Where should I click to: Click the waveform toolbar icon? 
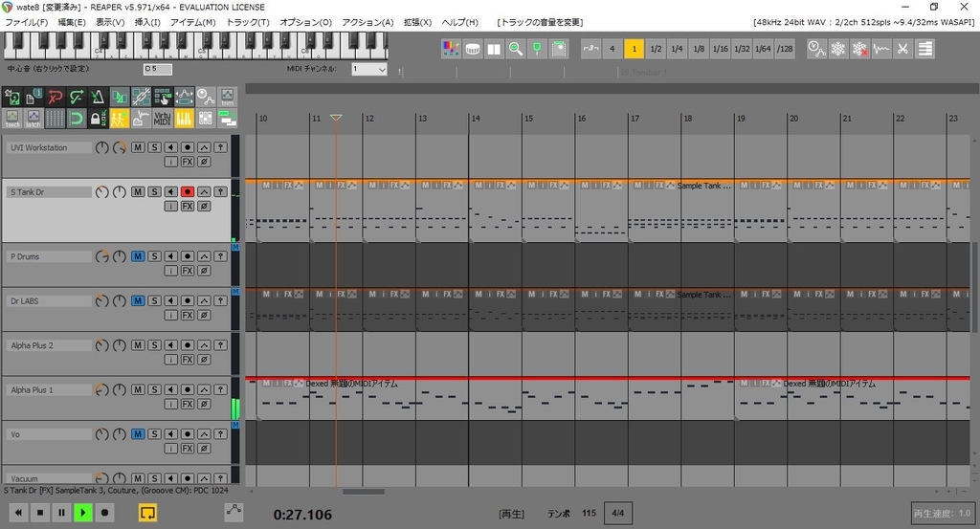pyautogui.click(x=881, y=49)
